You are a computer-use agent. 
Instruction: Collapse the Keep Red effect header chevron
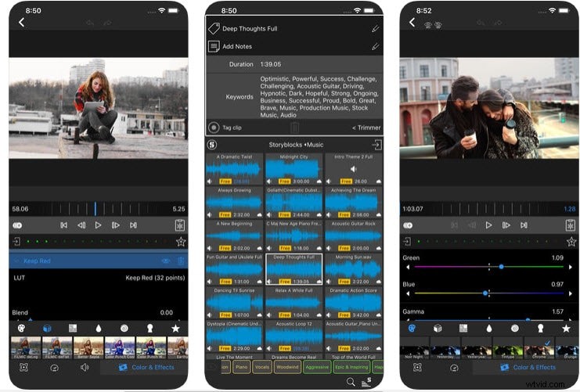click(16, 261)
